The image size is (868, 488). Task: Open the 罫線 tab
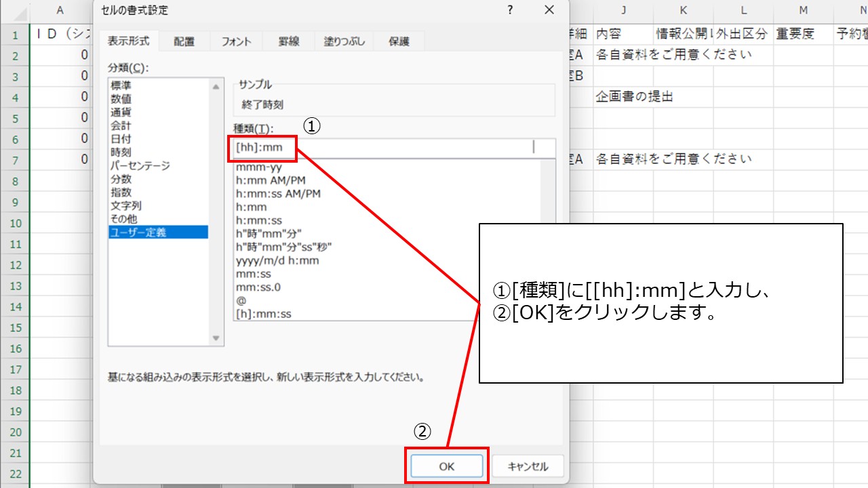(289, 41)
